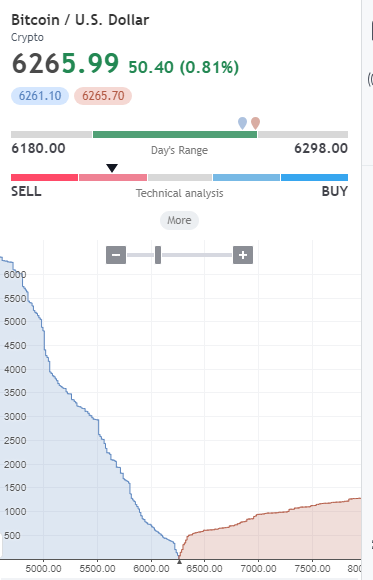Click the plus zoom-in button on depth chart
The height and width of the screenshot is (580, 373).
(x=243, y=255)
